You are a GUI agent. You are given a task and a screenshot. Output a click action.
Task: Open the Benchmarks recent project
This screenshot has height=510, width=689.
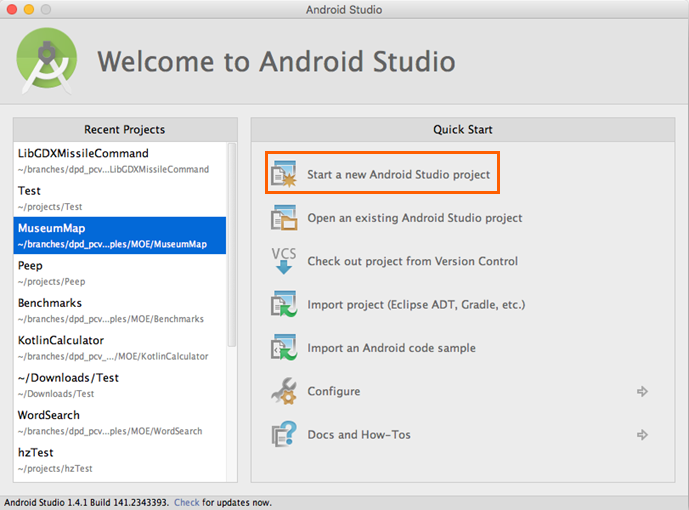pos(120,310)
